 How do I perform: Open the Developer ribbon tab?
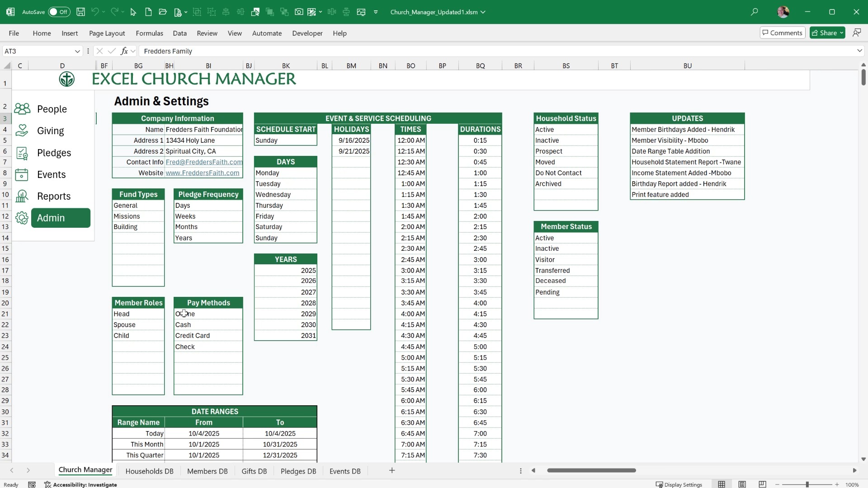click(x=307, y=33)
